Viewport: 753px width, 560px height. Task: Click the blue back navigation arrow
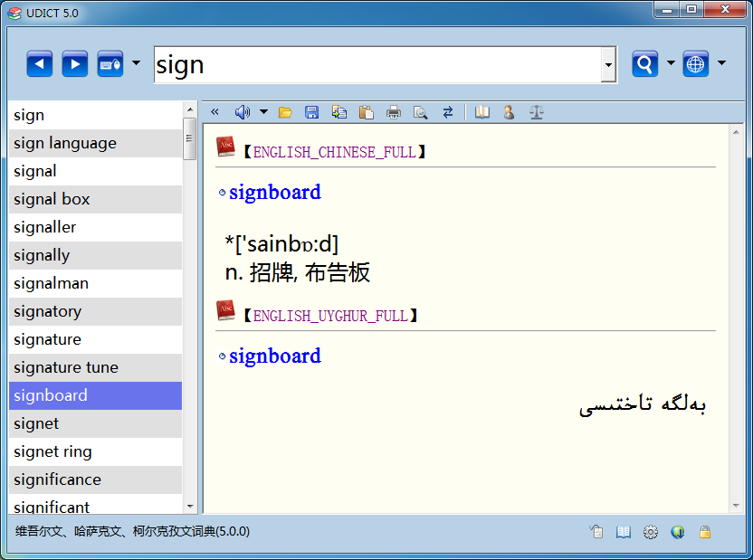click(40, 64)
